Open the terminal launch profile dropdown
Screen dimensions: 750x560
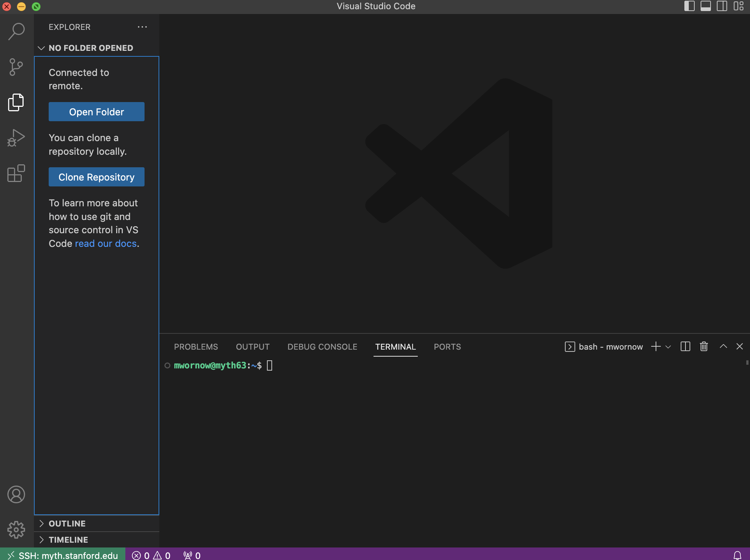(668, 347)
